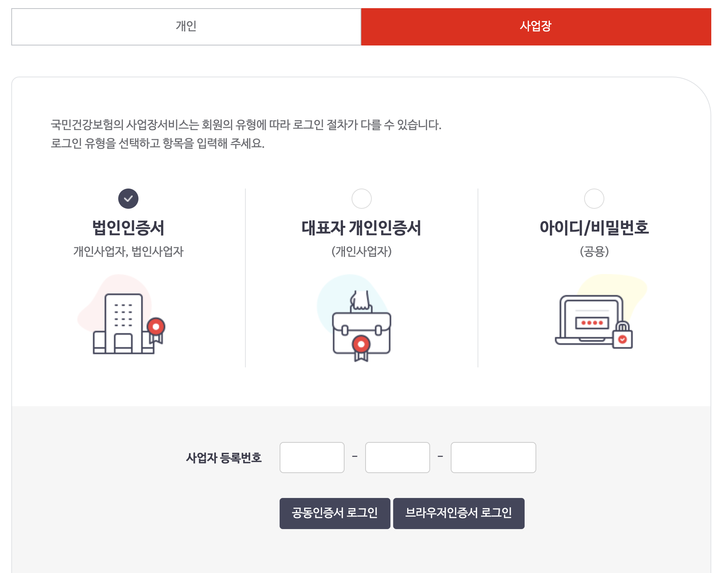Choose the 대표자 개인인증서 radio button
This screenshot has height=573, width=728.
362,199
